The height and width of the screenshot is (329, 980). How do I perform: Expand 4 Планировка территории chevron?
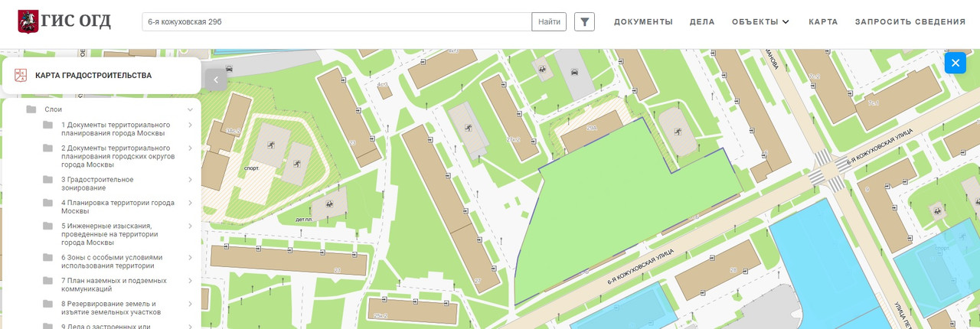(190, 203)
